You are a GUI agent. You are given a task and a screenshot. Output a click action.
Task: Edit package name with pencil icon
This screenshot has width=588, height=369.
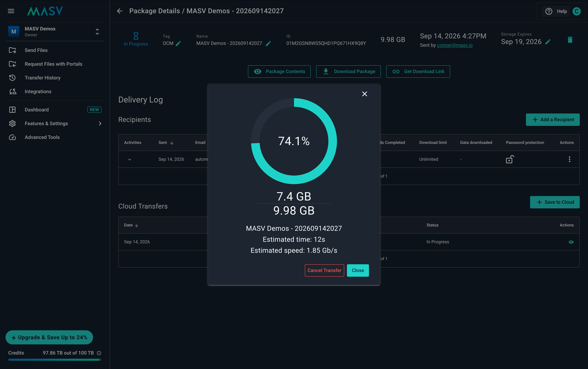click(x=268, y=44)
